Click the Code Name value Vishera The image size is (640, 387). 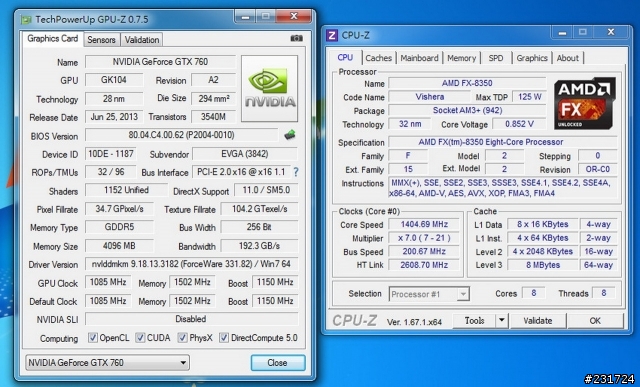429,97
